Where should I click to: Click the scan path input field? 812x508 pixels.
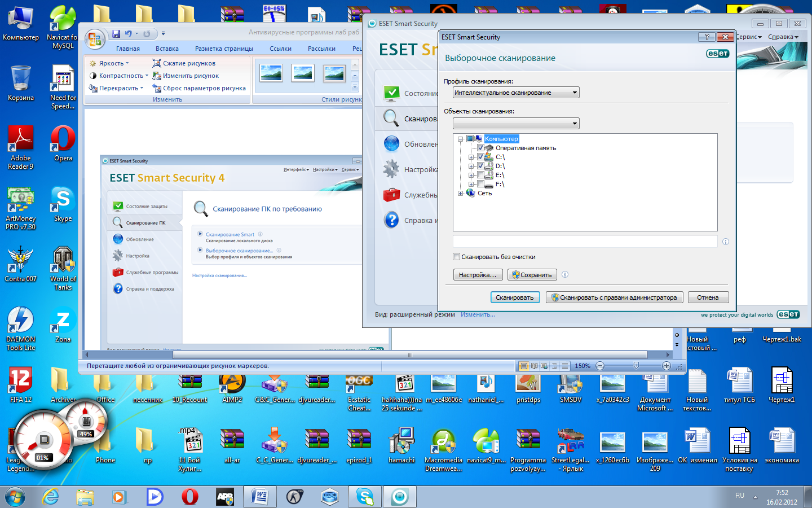[x=585, y=242]
